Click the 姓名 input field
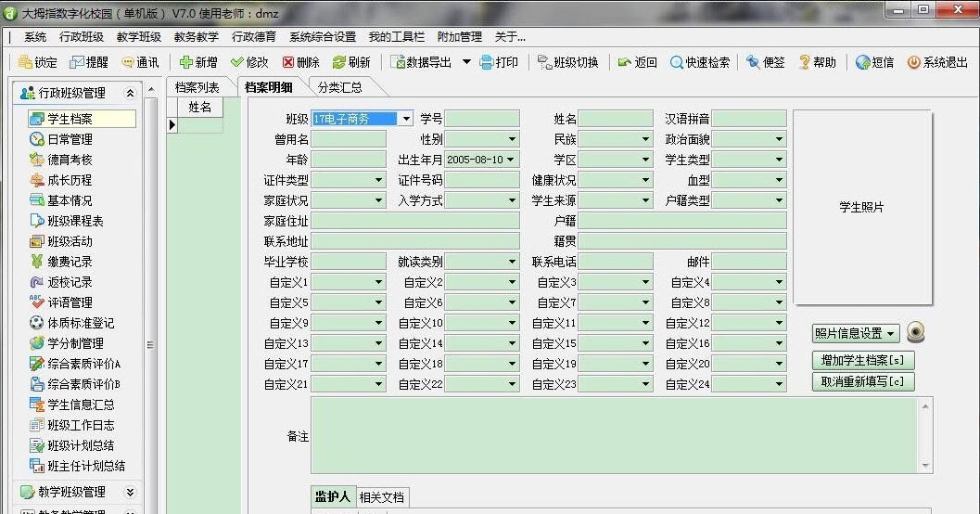Image resolution: width=980 pixels, height=514 pixels. [616, 119]
